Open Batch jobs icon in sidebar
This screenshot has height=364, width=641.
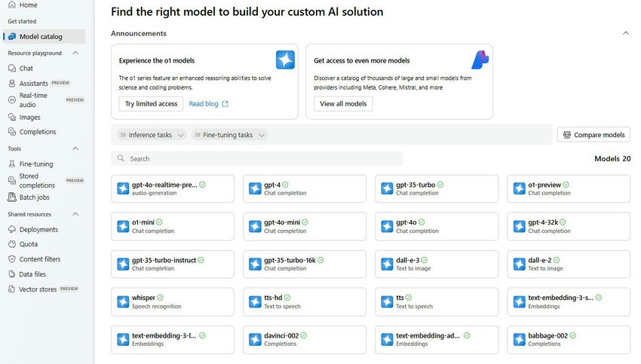[11, 197]
